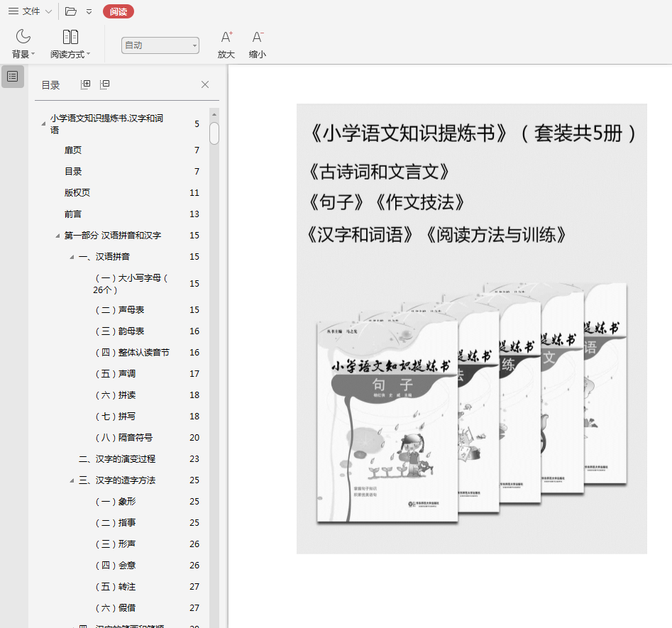This screenshot has width=672, height=628.
Task: Collapse 第一部分 汉语拼音和汉字 node
Action: 57,236
